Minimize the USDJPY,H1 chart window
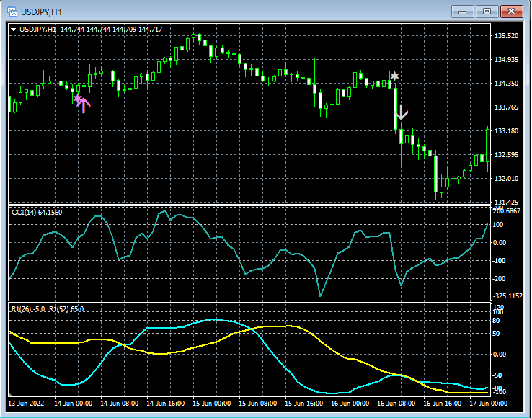532x418 pixels. [x=463, y=12]
